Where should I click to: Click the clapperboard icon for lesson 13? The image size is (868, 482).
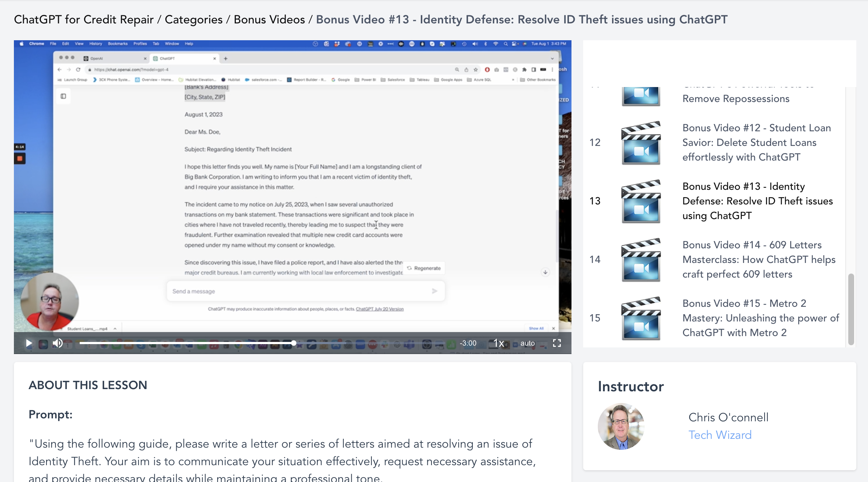(641, 201)
